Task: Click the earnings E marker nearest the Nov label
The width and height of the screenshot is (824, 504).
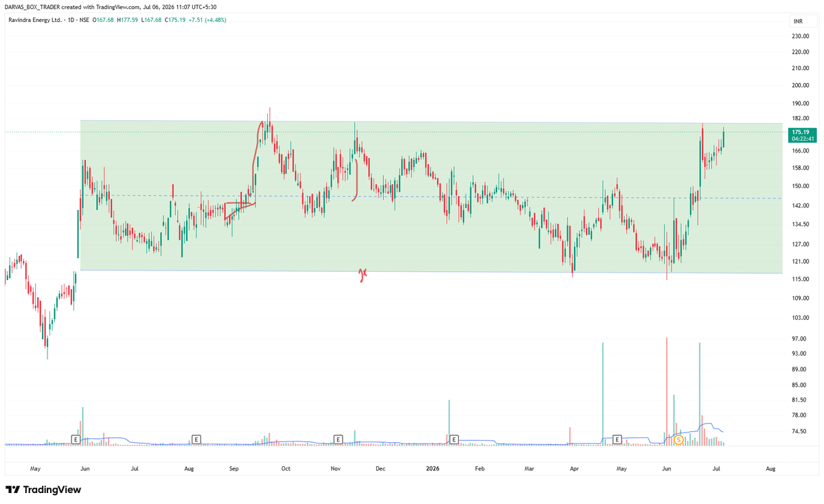Action: (338, 439)
